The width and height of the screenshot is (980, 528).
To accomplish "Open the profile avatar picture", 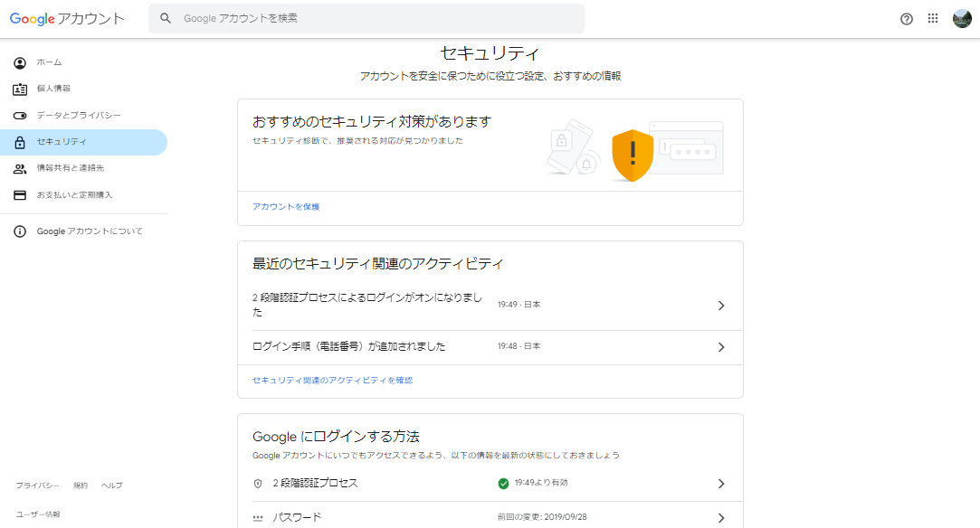I will tap(962, 19).
